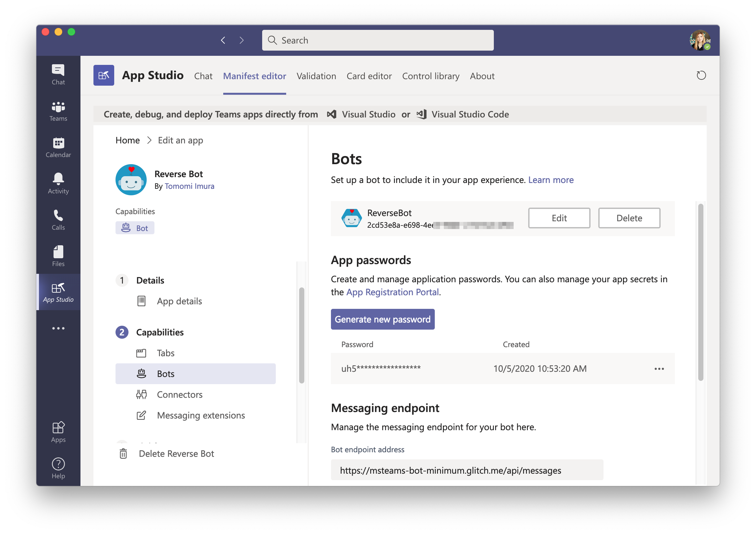Open Chat from the left sidebar
This screenshot has height=534, width=756.
[x=58, y=73]
